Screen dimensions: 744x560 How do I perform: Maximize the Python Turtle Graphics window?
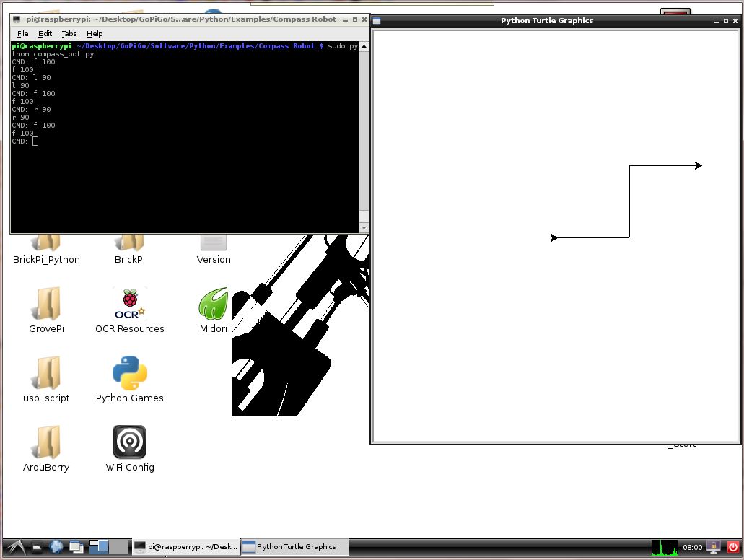(726, 21)
